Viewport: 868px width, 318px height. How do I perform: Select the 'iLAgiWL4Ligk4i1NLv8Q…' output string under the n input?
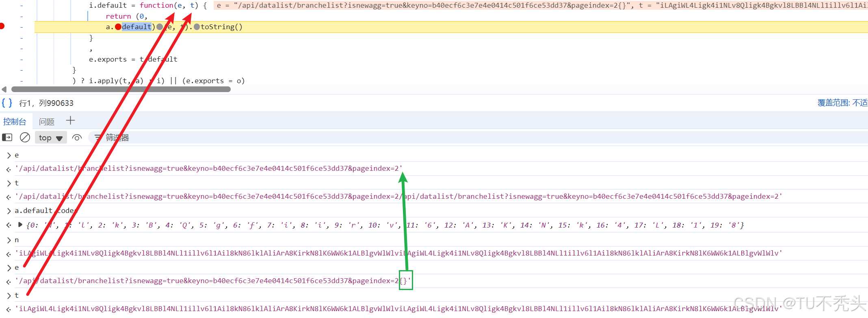(399, 253)
